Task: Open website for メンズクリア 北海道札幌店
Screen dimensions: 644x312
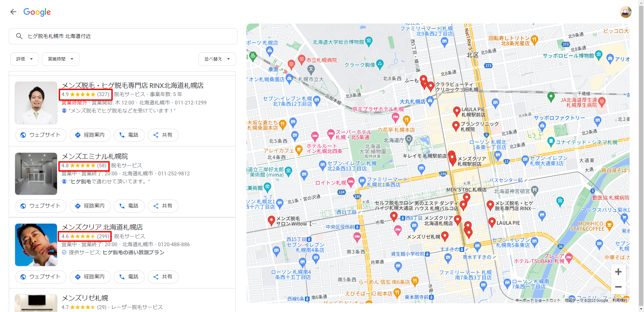Action: (x=41, y=277)
